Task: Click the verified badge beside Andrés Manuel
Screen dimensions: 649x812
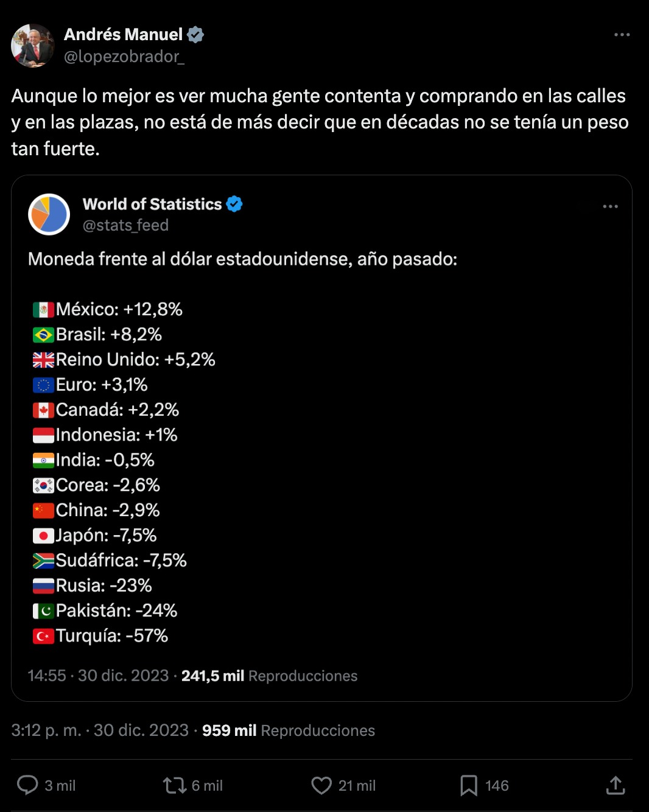Action: [195, 35]
